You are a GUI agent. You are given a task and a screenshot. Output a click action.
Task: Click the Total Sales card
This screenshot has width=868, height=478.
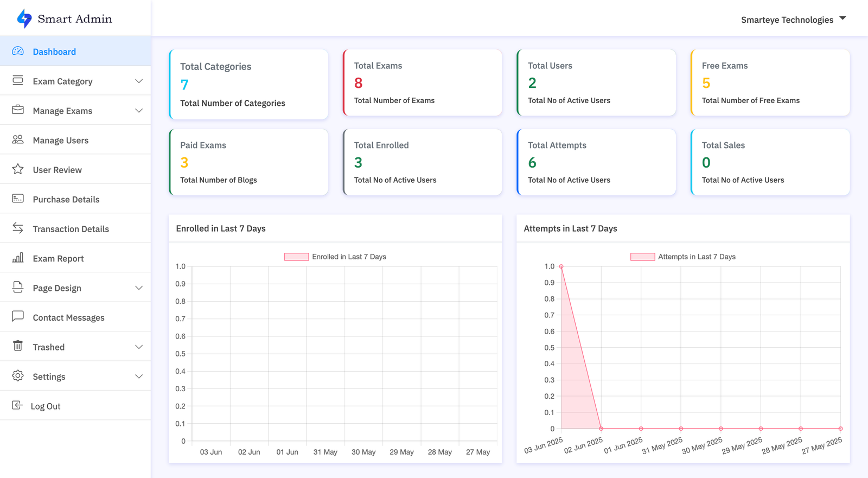tap(770, 162)
